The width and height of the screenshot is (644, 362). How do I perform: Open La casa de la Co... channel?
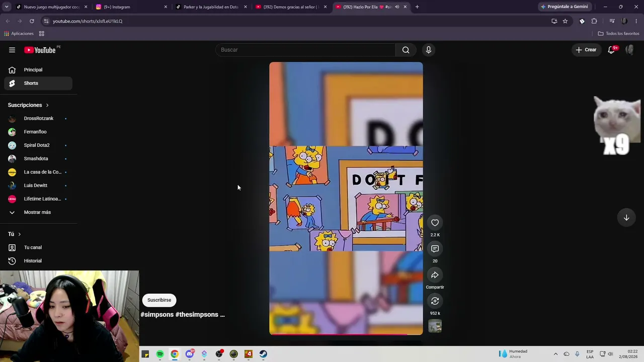38,172
